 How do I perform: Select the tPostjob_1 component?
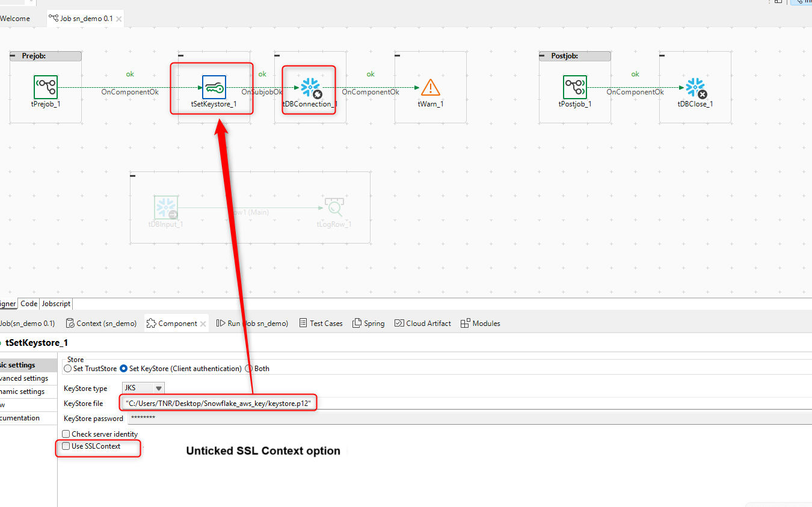coord(575,87)
